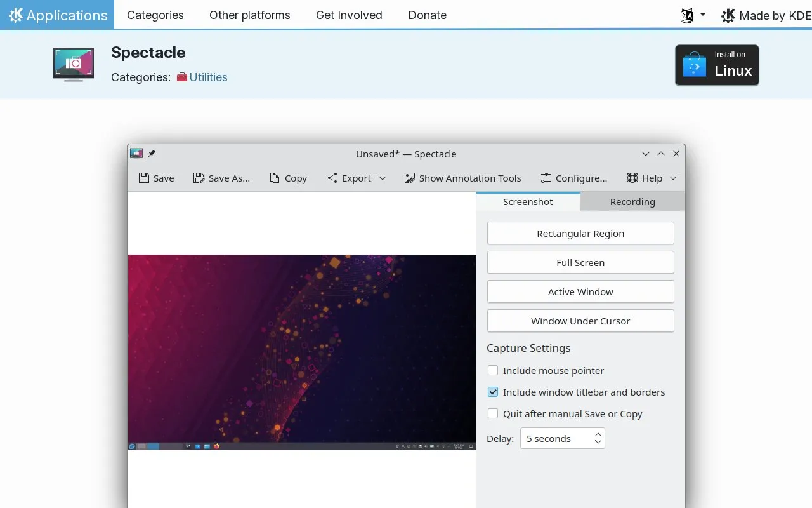Click the Active Window button
The width and height of the screenshot is (812, 508).
tap(580, 291)
